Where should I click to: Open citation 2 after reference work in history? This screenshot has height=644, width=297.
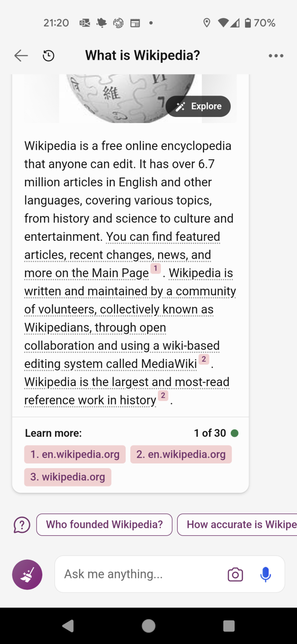click(163, 395)
